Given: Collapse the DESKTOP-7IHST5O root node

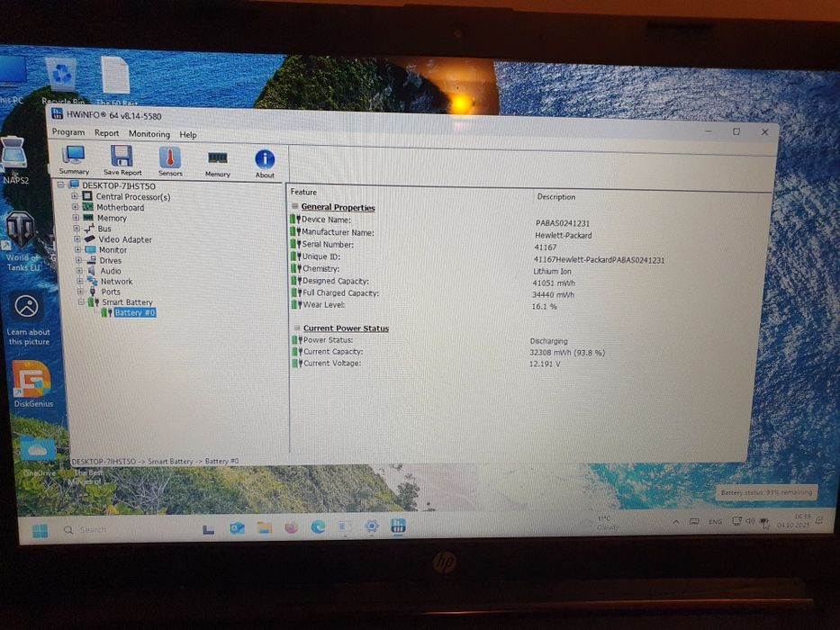Looking at the screenshot, I should tap(60, 184).
